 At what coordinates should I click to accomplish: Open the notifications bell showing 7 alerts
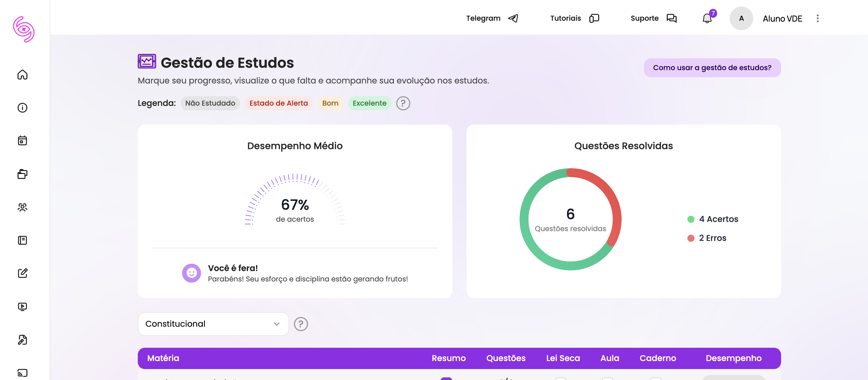click(707, 18)
